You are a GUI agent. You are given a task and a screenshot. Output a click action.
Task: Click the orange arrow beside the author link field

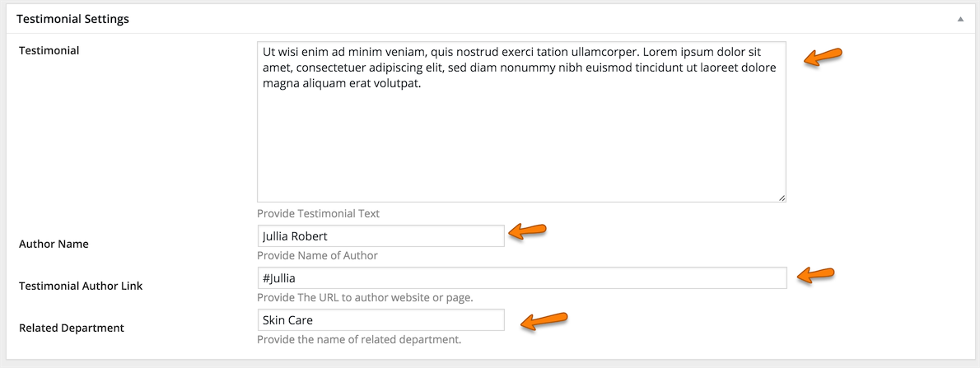coord(817,275)
